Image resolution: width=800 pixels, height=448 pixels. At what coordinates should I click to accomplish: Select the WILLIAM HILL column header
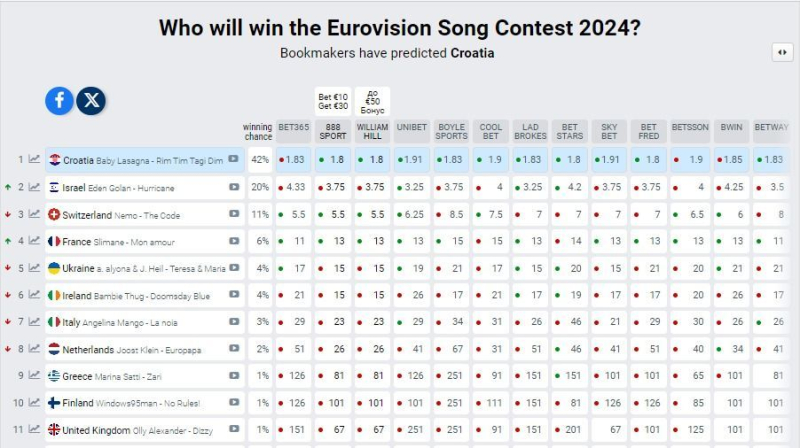coord(372,131)
